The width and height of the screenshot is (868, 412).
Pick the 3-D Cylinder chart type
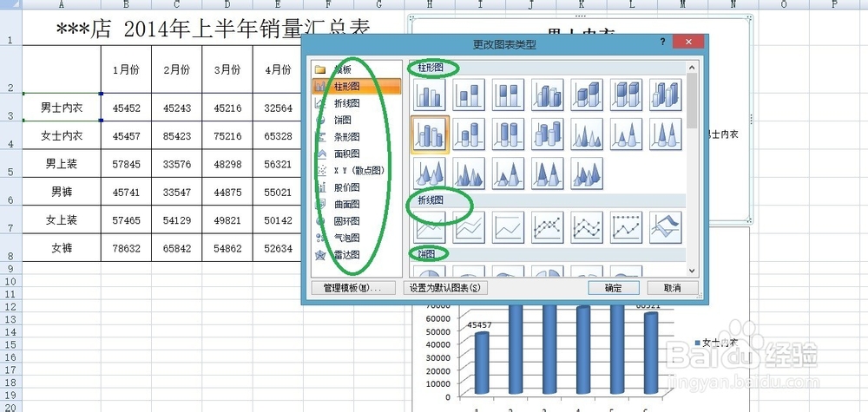(x=548, y=134)
